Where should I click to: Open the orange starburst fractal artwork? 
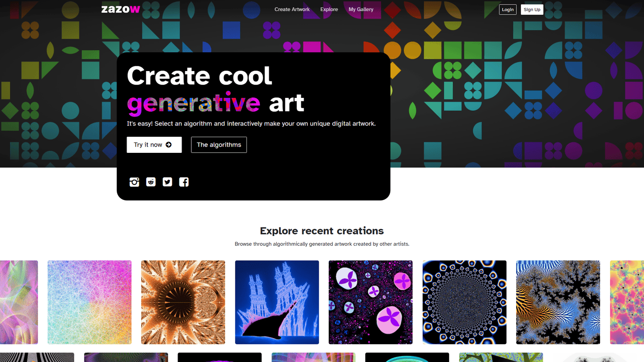point(183,302)
